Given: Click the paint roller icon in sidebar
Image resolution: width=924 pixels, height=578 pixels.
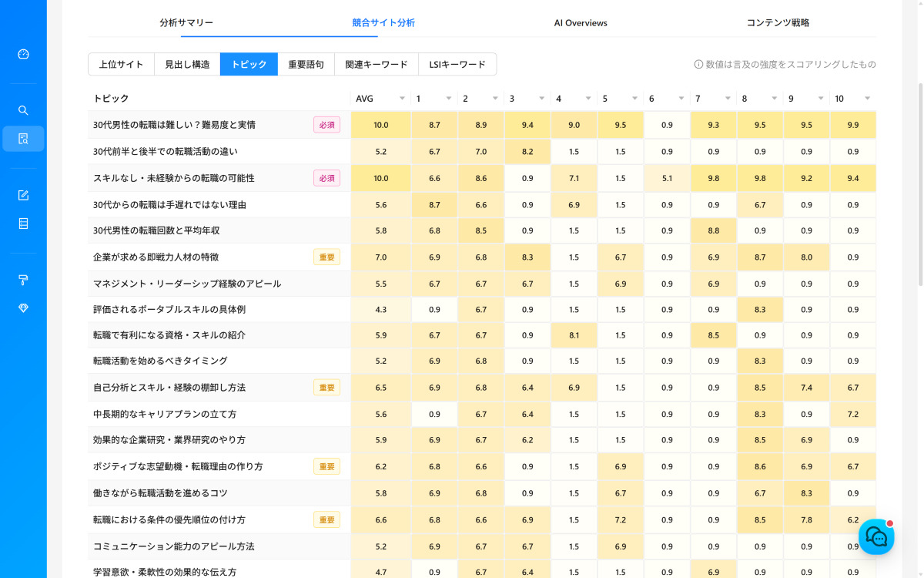Looking at the screenshot, I should (x=23, y=281).
